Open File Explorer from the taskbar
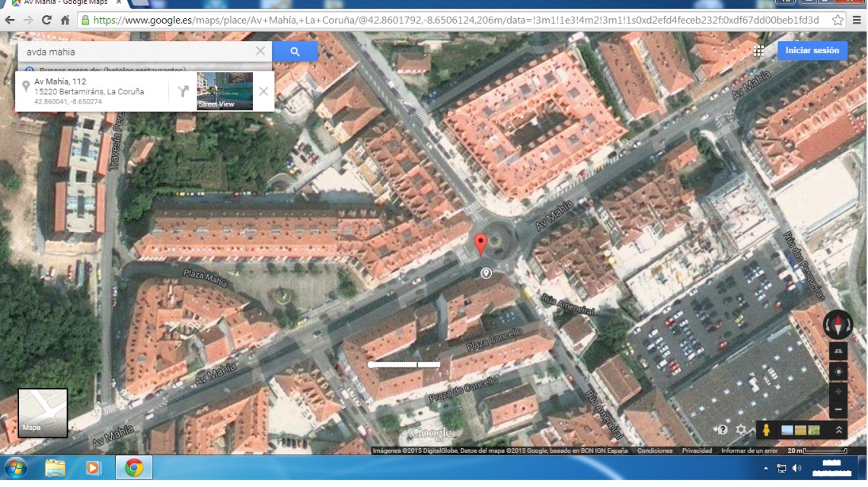868x487 pixels. [55, 468]
